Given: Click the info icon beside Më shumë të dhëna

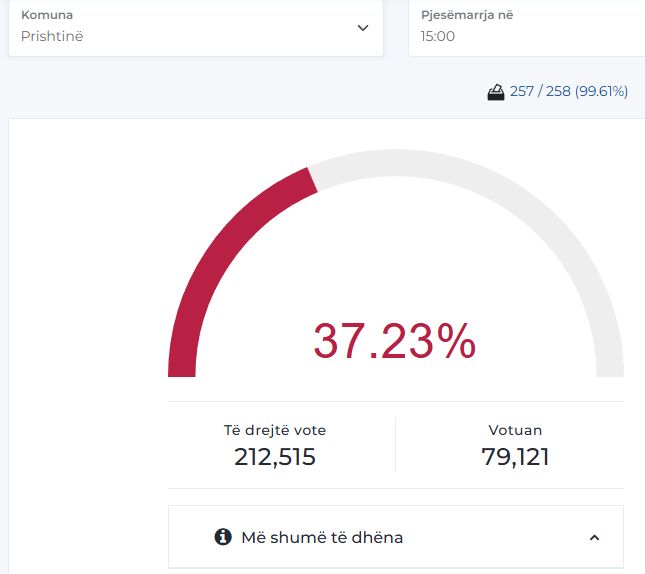Looking at the screenshot, I should (223, 537).
